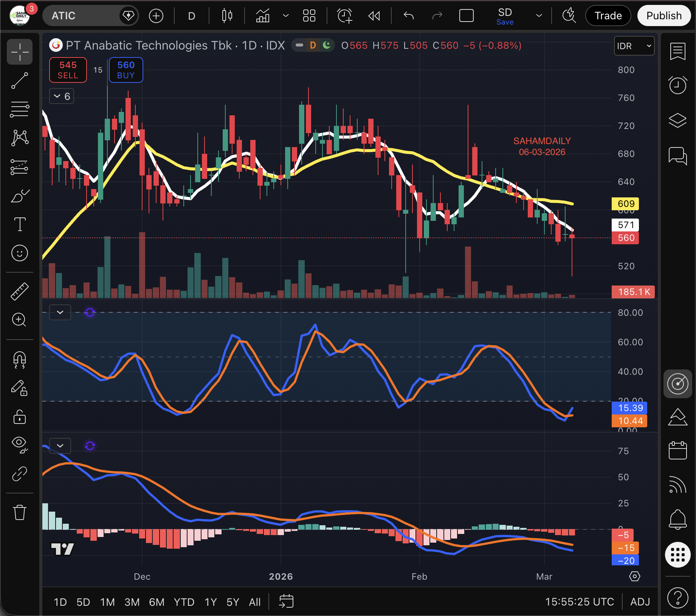Collapse the indicator legend showing 6
The image size is (696, 616).
click(x=62, y=96)
